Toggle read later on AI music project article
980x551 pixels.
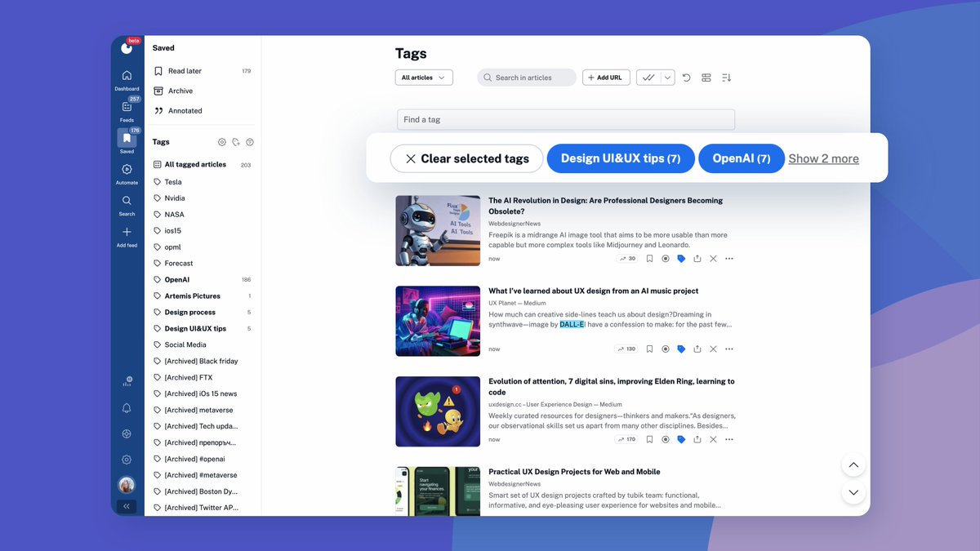tap(649, 349)
